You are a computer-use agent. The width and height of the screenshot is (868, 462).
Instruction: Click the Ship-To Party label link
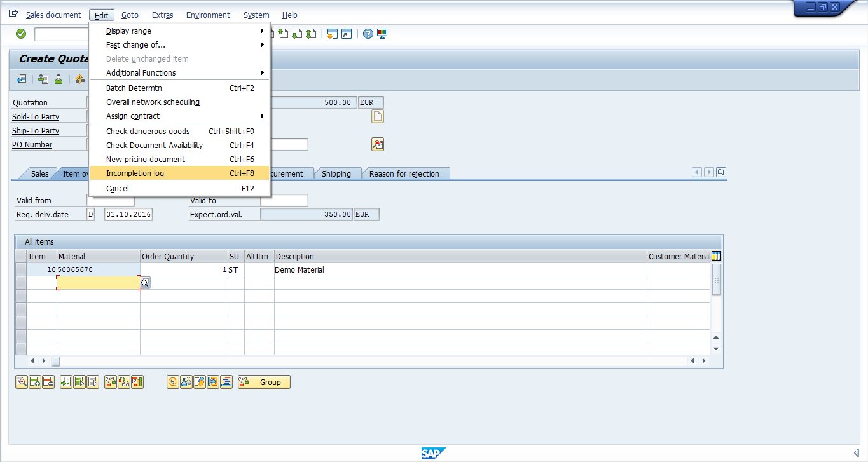(36, 130)
